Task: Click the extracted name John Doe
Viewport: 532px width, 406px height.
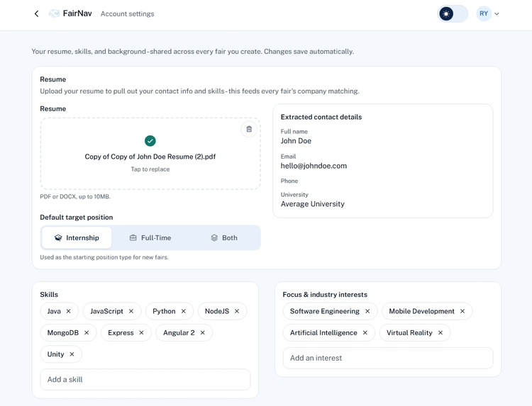Action: click(296, 141)
